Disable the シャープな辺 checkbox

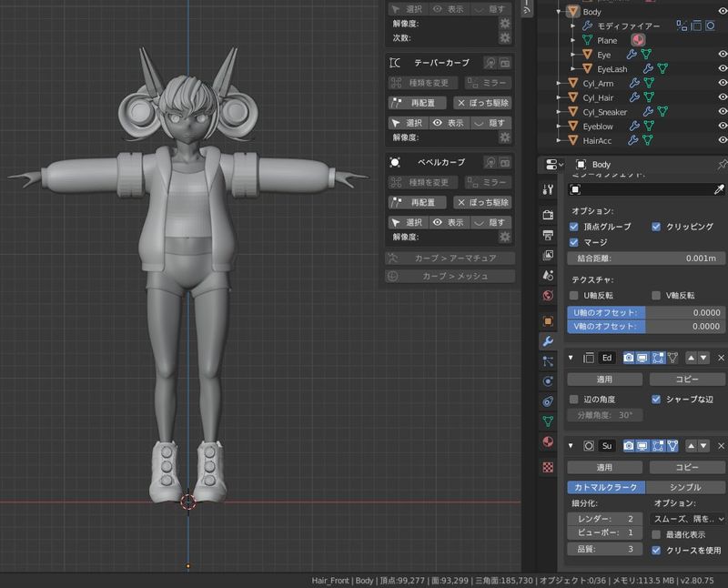point(656,399)
